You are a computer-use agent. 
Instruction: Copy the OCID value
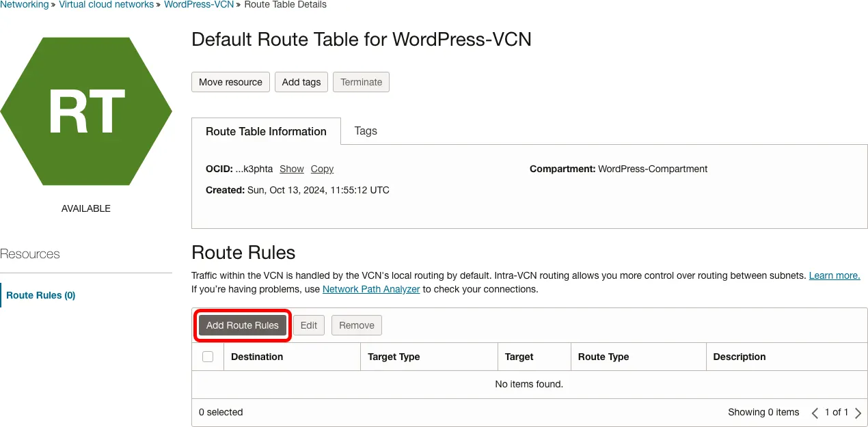click(322, 169)
